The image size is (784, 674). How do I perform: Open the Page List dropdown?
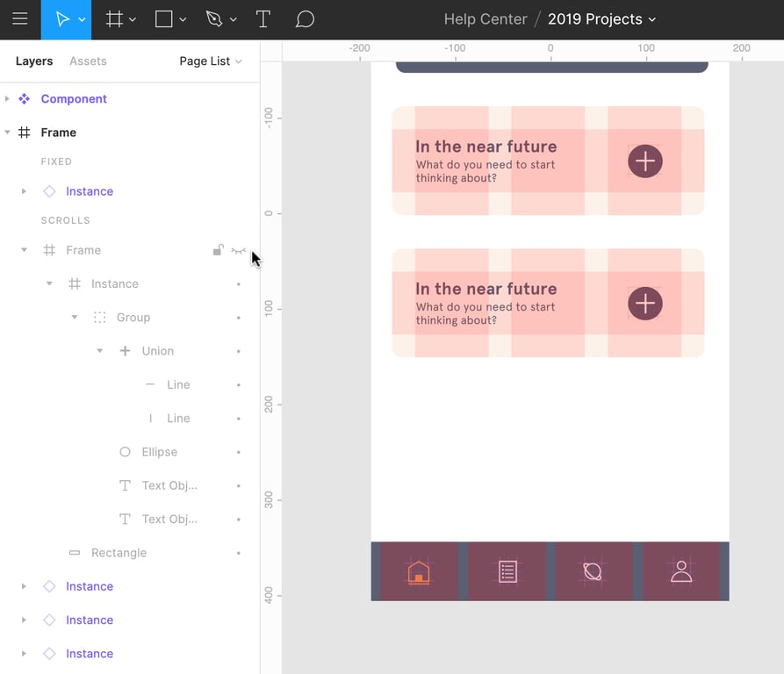click(x=211, y=61)
